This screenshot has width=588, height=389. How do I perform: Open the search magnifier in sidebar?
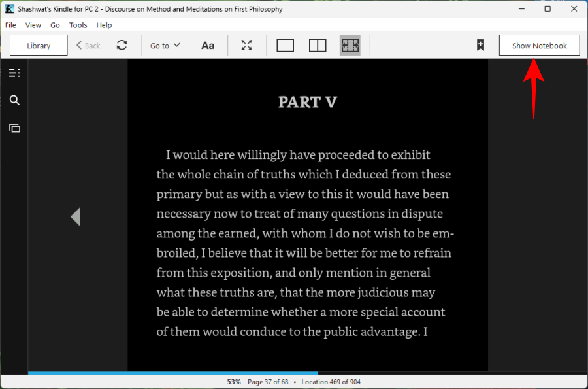(x=14, y=100)
